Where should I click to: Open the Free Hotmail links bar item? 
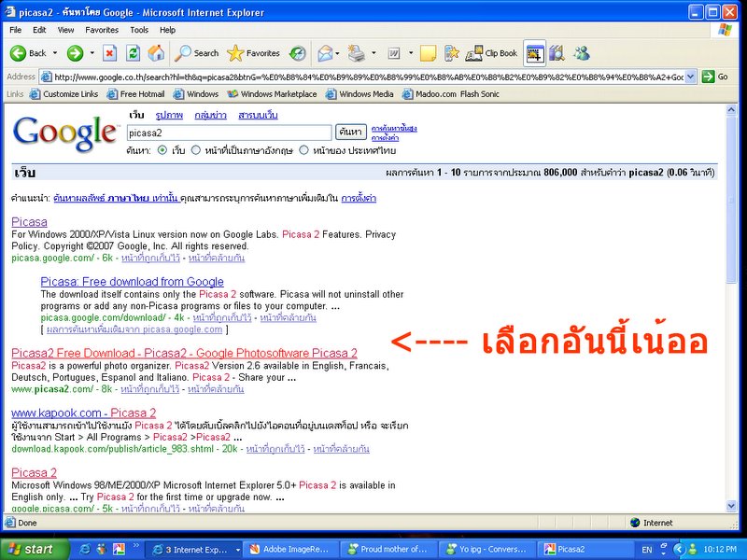click(x=135, y=94)
